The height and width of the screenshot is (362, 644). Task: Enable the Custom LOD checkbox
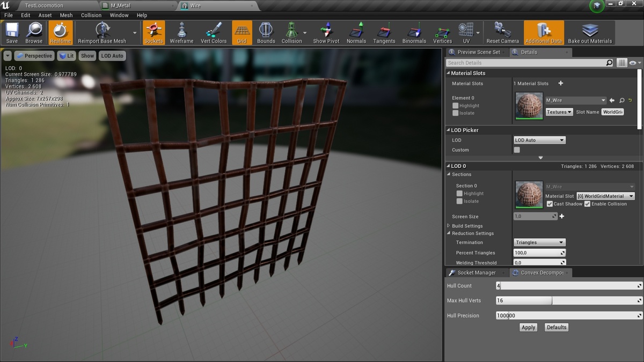coord(517,150)
